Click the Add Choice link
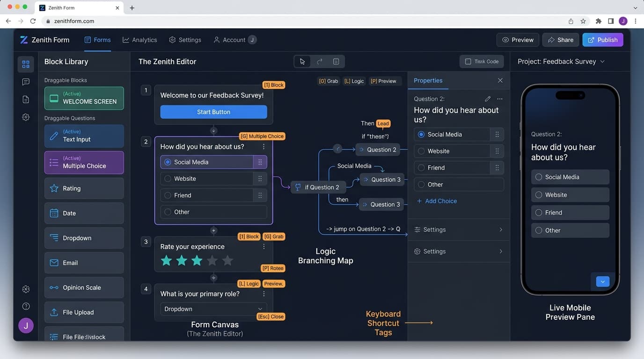 coord(437,201)
